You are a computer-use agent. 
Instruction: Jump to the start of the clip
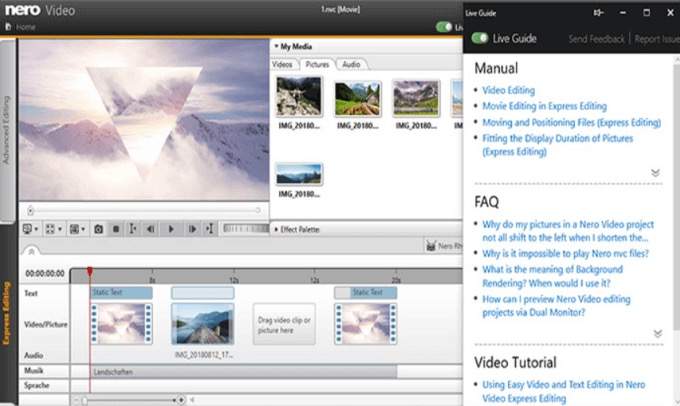pyautogui.click(x=133, y=229)
